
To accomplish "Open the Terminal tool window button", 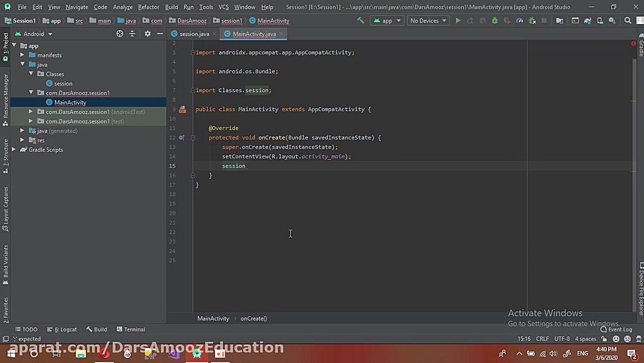I will (130, 329).
